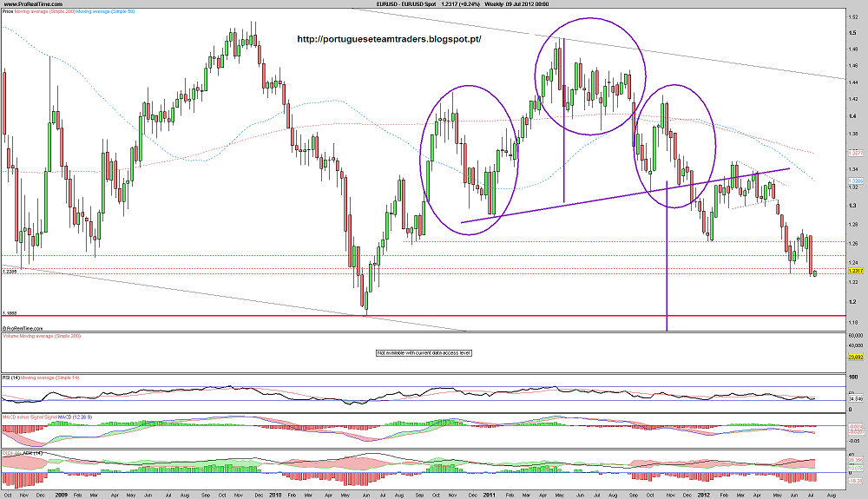This screenshot has height=499, width=868.
Task: Click the ADX (14) indicator label
Action: point(34,454)
